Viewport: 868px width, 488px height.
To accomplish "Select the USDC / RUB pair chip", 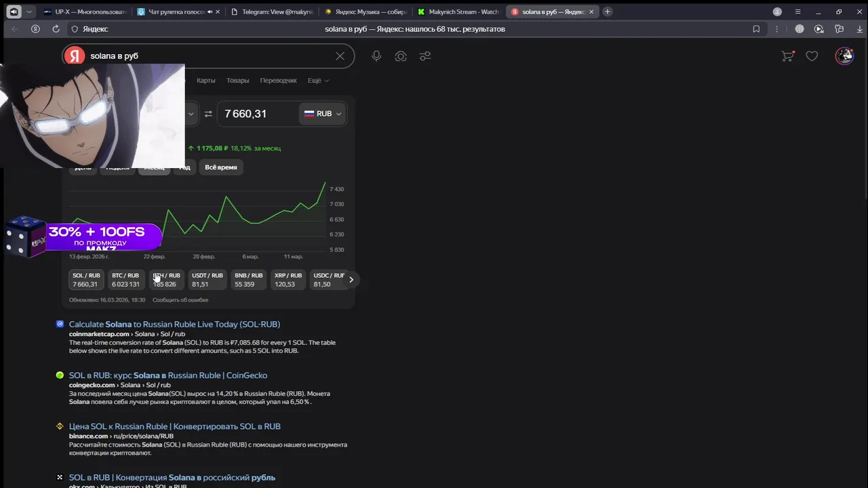I will tap(329, 279).
